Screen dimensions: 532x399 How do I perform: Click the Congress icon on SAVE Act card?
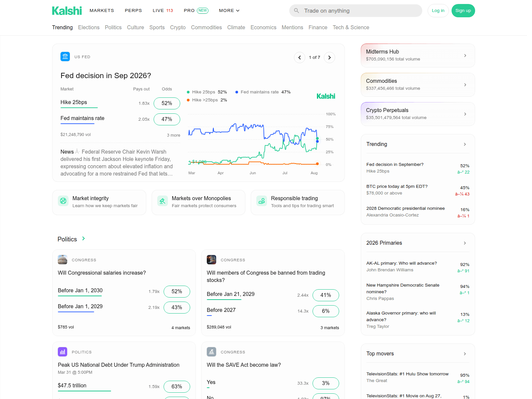(211, 352)
